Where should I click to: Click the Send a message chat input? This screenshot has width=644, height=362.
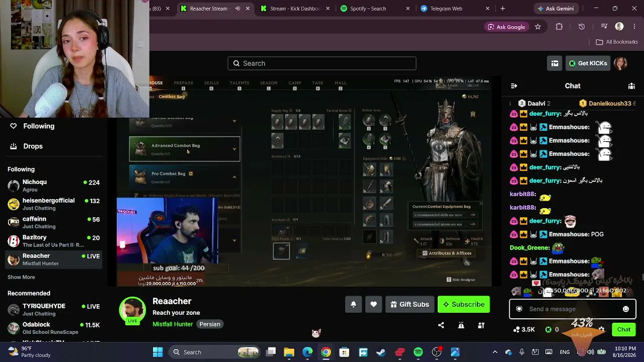(x=573, y=309)
